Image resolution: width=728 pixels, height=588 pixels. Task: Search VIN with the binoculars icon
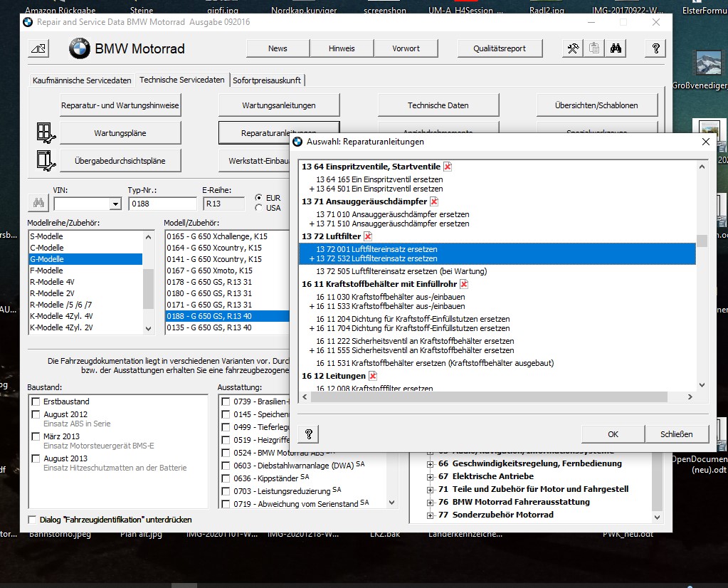tap(38, 203)
